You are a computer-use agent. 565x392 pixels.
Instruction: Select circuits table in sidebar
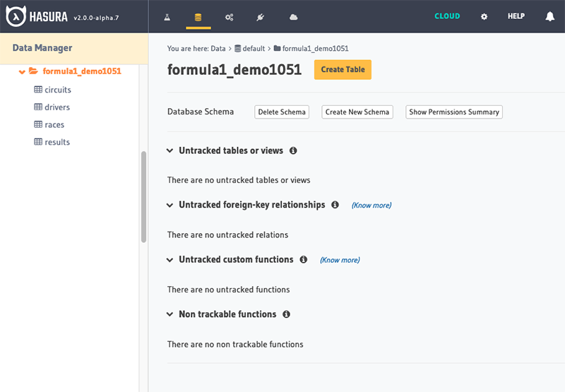(58, 90)
